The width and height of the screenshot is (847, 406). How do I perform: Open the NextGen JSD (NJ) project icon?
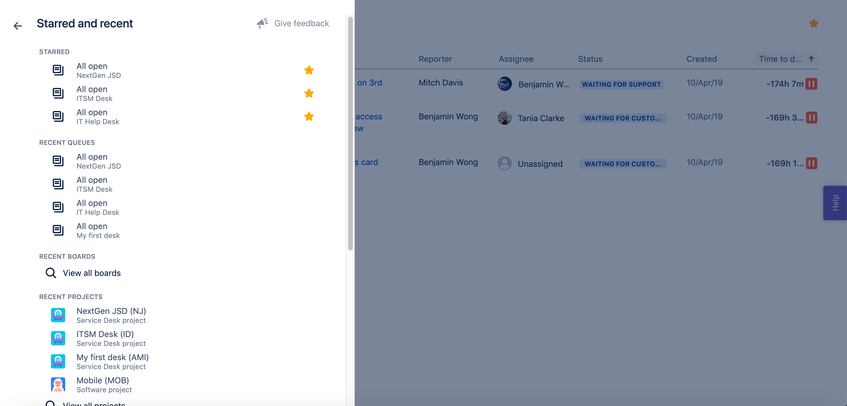click(x=58, y=315)
